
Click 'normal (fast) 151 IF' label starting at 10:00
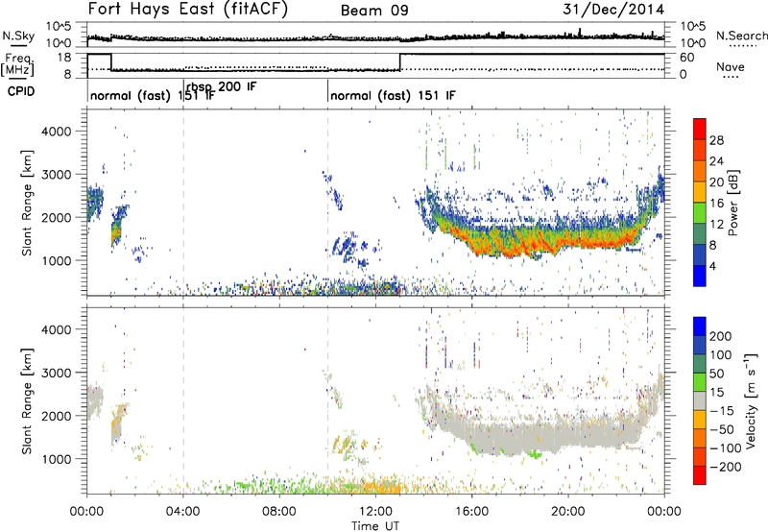393,95
